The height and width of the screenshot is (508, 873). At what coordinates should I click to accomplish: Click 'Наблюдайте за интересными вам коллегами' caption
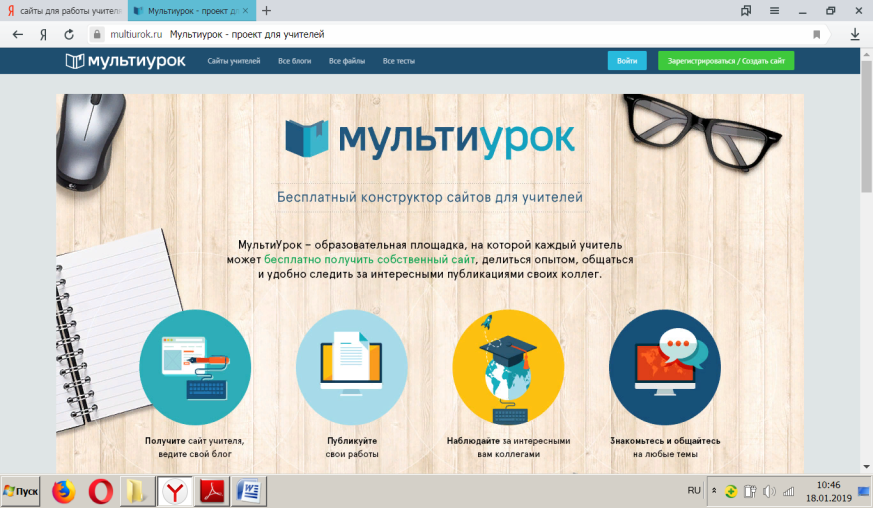508,447
